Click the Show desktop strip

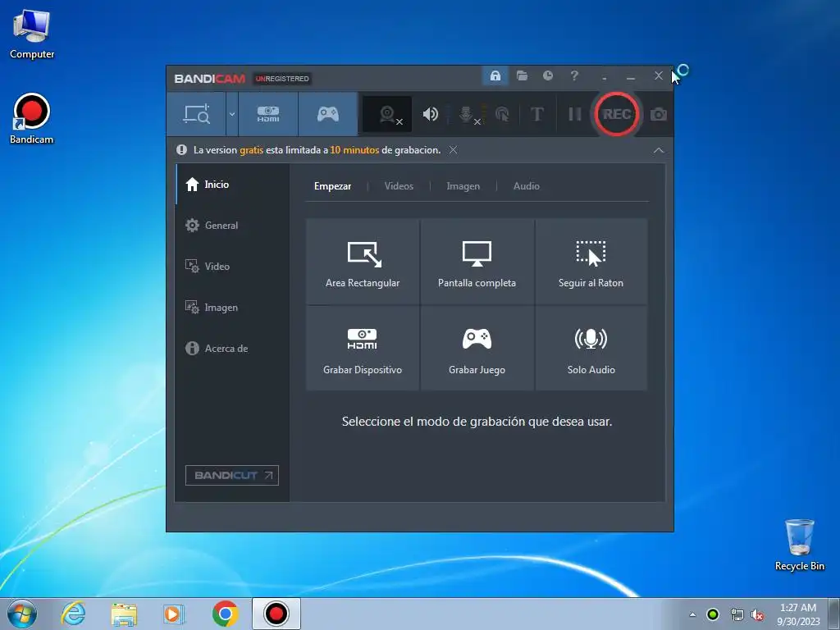(834, 614)
